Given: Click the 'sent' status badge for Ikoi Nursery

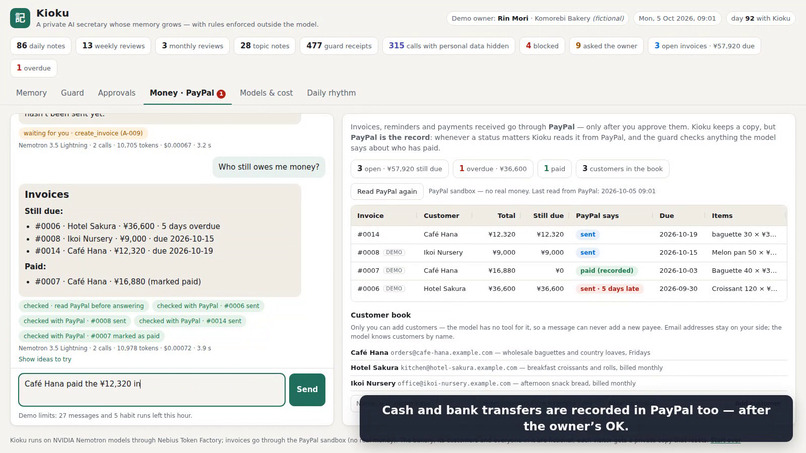Looking at the screenshot, I should tap(588, 252).
